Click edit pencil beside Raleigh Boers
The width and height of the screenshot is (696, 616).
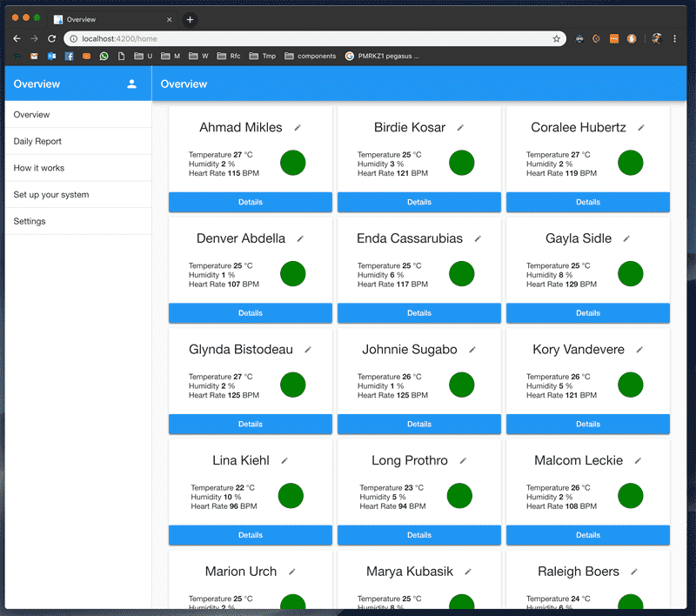click(x=634, y=572)
